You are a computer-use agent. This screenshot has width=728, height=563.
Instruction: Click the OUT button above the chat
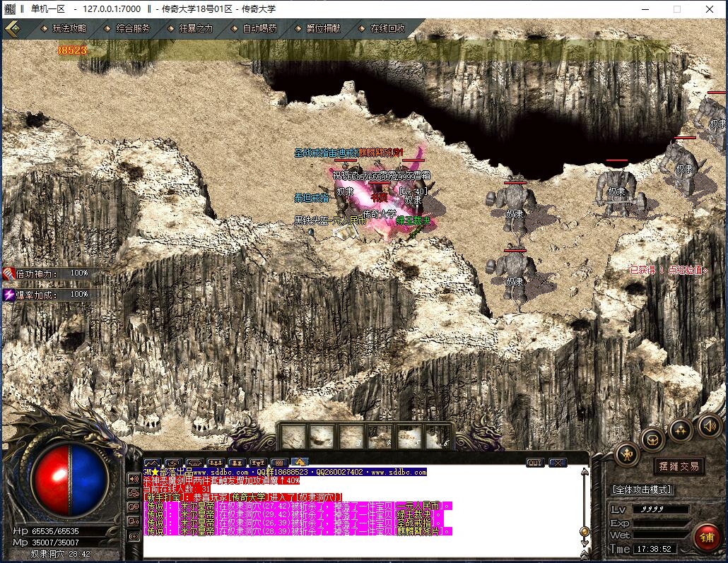[x=535, y=462]
